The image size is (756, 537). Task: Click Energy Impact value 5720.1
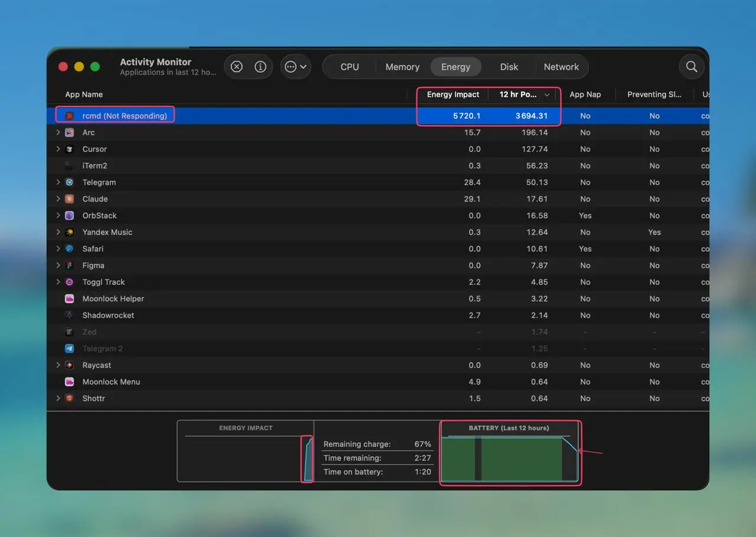pyautogui.click(x=467, y=116)
